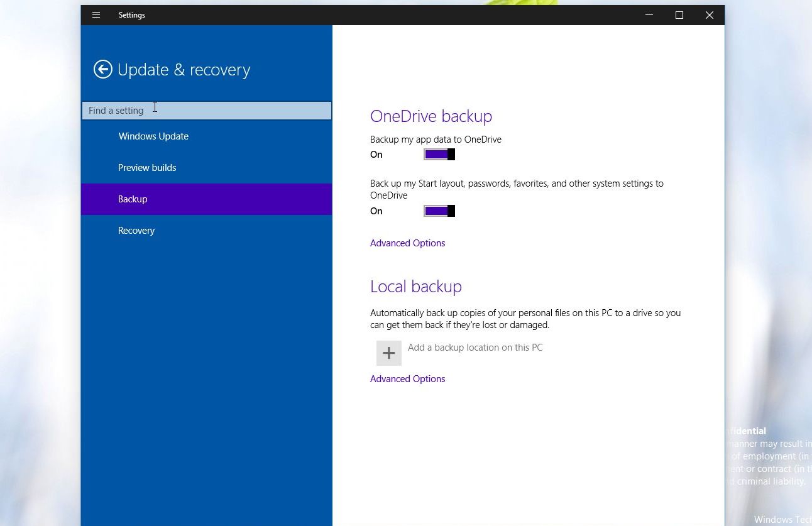Image resolution: width=812 pixels, height=526 pixels.
Task: Click the OneDrive backup heading
Action: click(431, 116)
